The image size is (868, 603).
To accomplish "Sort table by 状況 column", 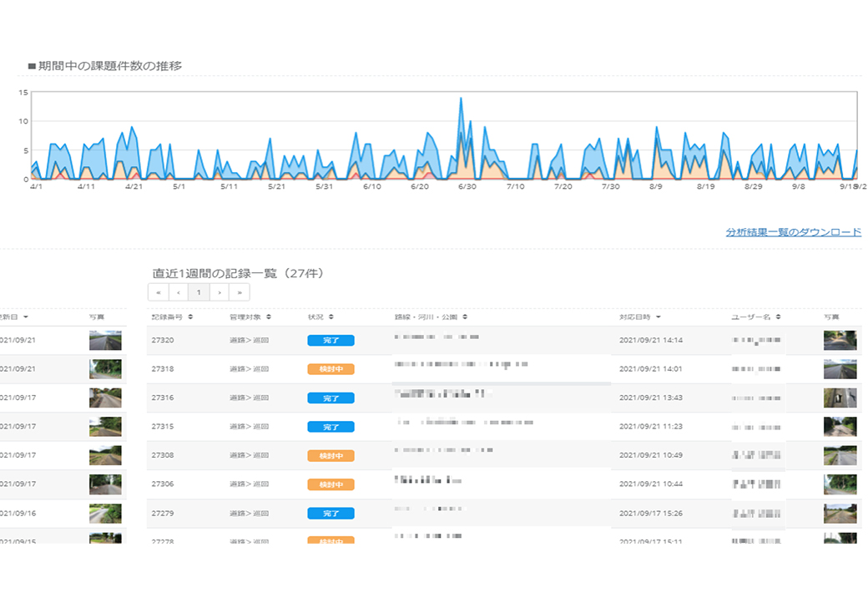I will (320, 317).
